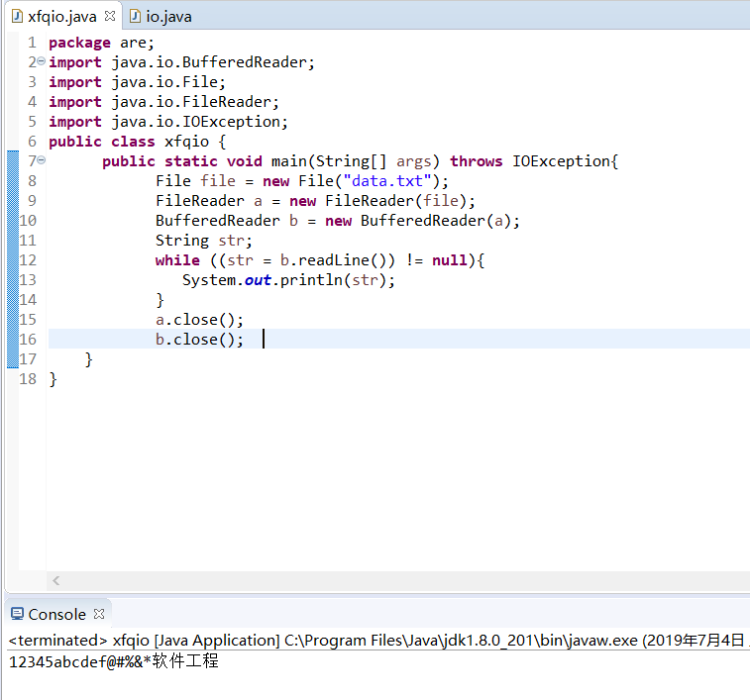Viewport: 750px width, 700px height.
Task: Click line number 18 in the gutter
Action: (x=28, y=378)
